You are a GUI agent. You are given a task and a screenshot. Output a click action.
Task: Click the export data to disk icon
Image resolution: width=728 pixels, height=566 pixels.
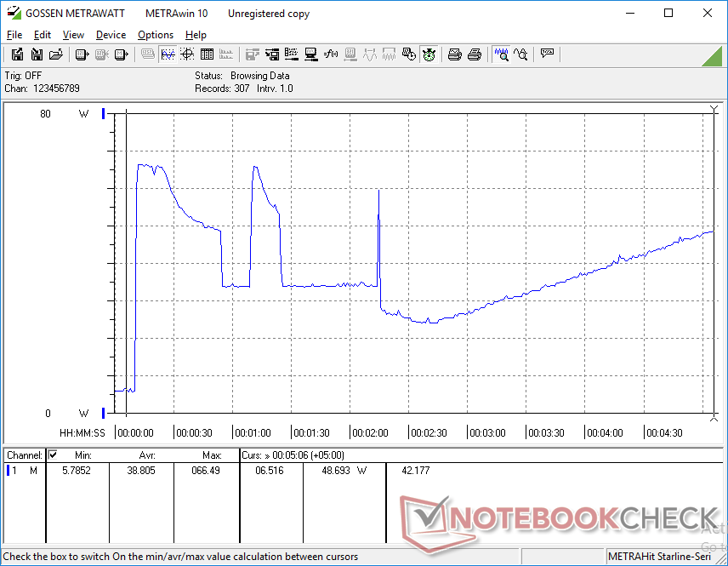[x=17, y=54]
